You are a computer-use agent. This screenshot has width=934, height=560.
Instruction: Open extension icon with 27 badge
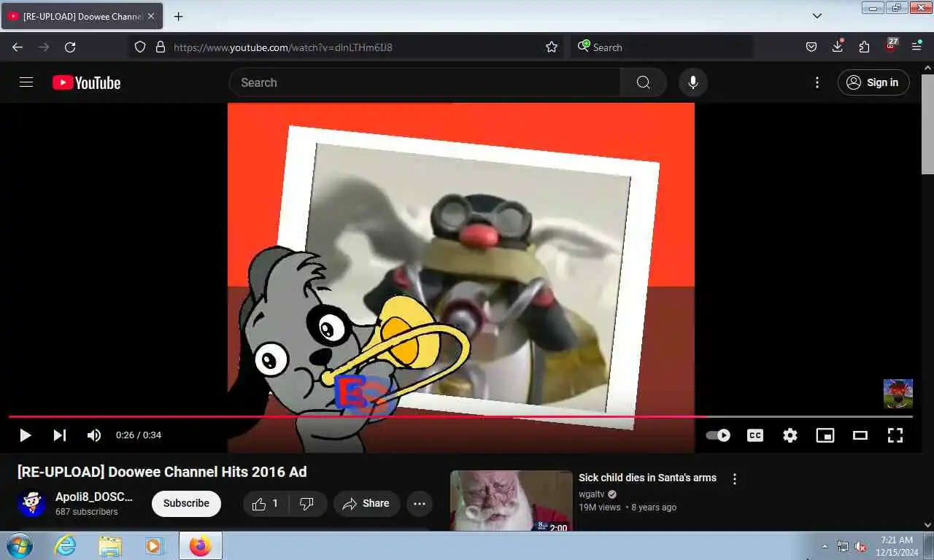click(x=891, y=46)
